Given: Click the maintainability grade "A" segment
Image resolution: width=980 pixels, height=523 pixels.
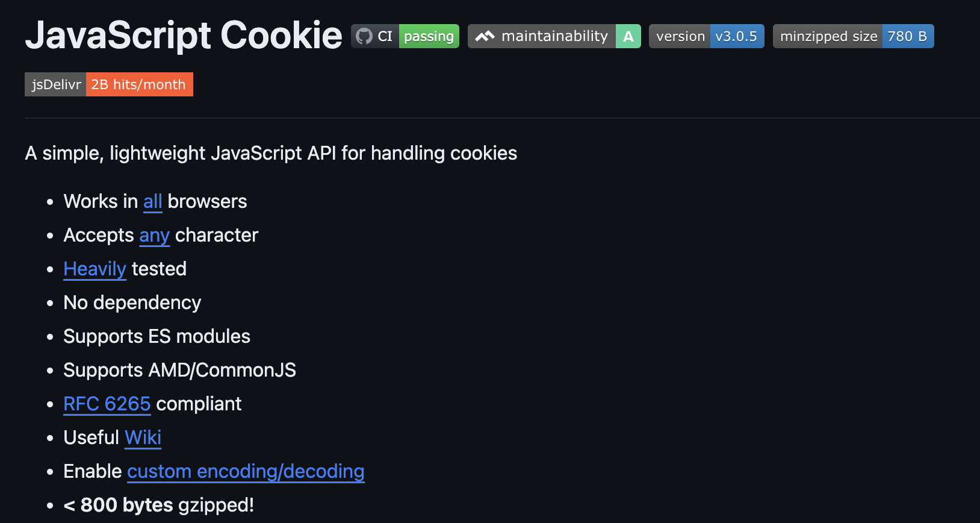Looking at the screenshot, I should point(628,36).
